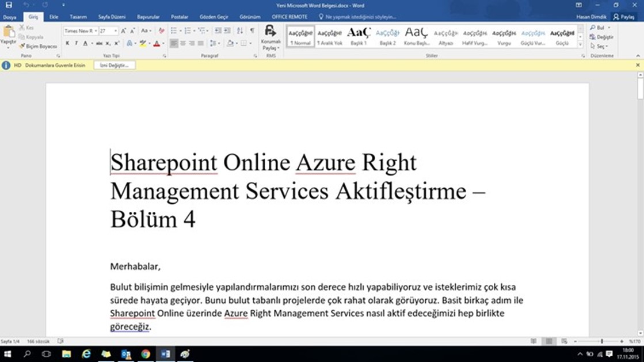Apply superscript formatting

[x=117, y=43]
